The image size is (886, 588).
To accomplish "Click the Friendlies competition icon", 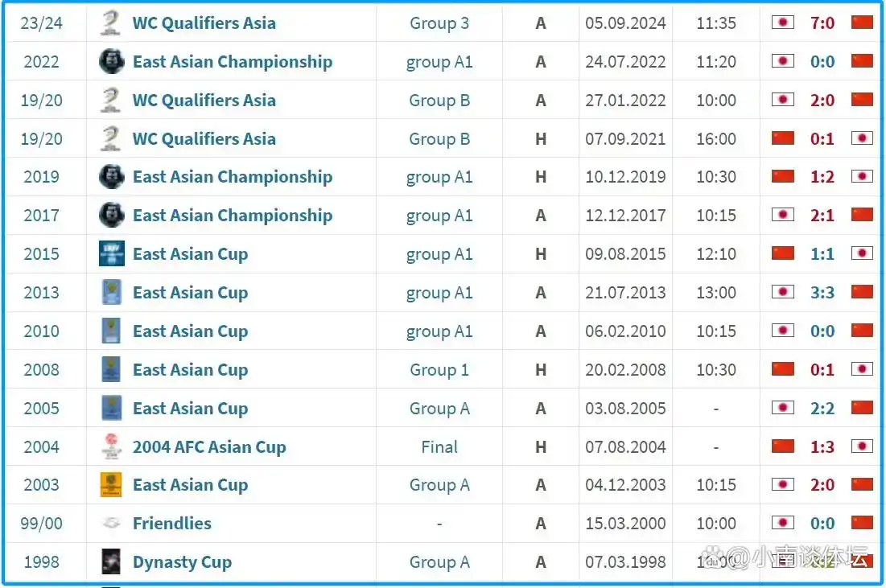I will click(x=111, y=523).
